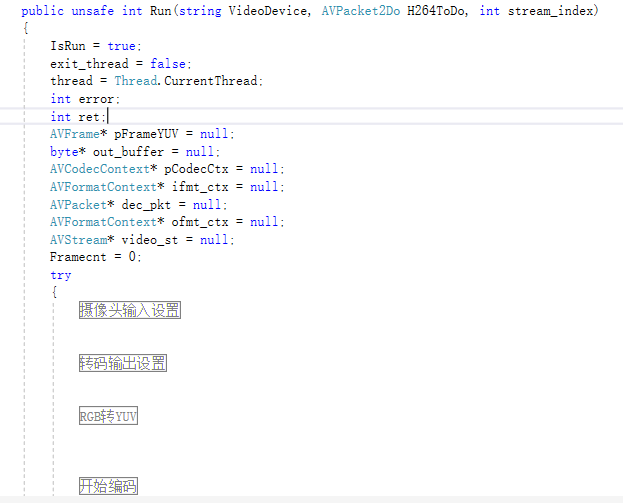This screenshot has width=623, height=503.
Task: Click the 'unsafe' keyword in the signature
Action: coord(93,11)
